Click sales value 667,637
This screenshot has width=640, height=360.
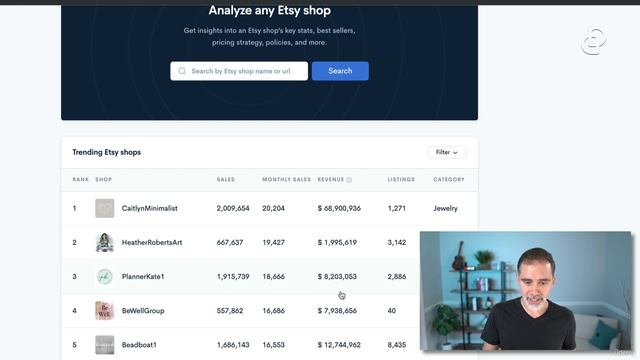(230, 242)
